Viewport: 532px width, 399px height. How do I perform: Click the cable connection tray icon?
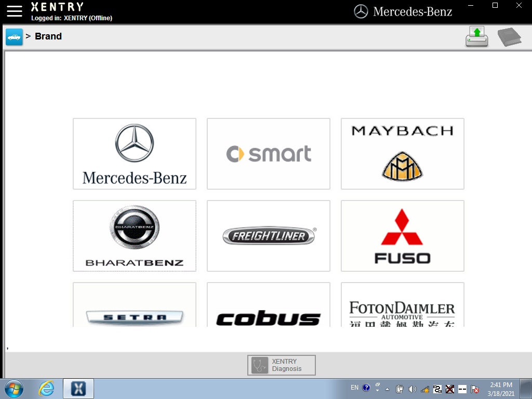[437, 389]
